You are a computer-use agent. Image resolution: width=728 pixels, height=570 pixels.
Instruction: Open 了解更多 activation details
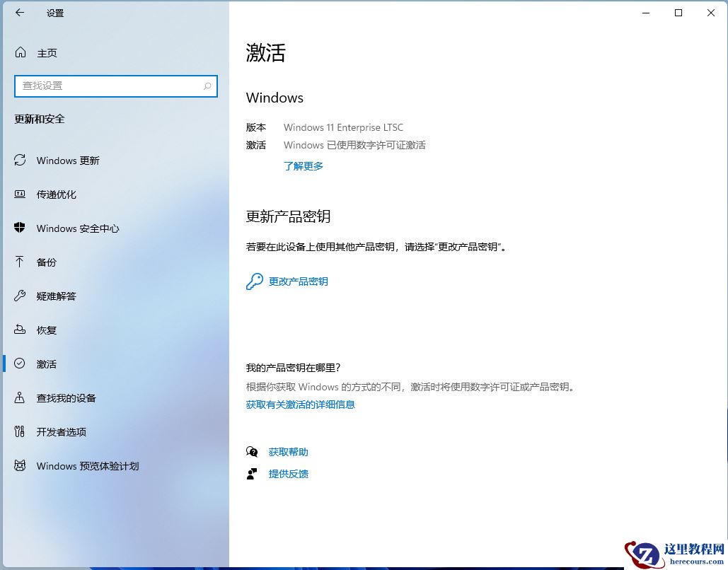(x=304, y=165)
